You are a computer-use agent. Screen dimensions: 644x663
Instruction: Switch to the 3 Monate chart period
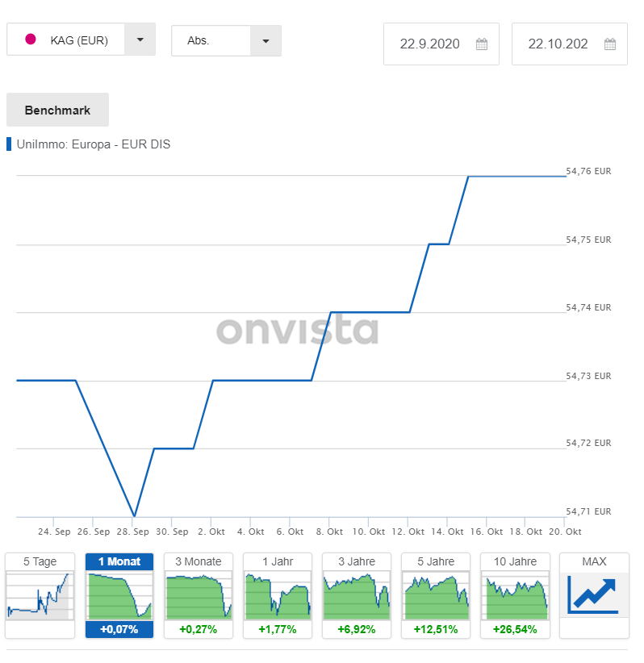(x=198, y=561)
